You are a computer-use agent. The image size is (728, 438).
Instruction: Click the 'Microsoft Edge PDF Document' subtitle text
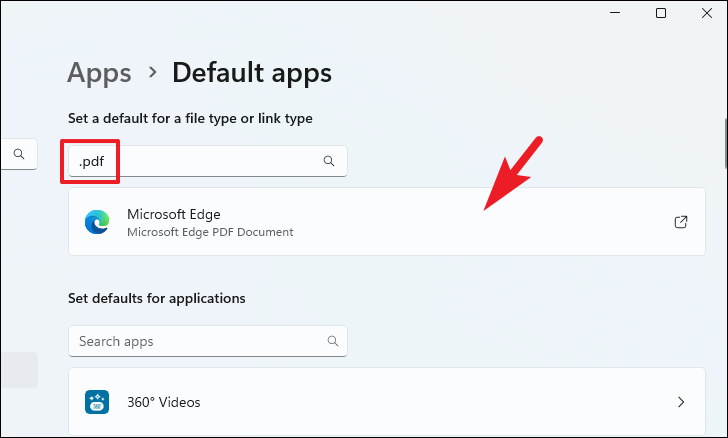[210, 232]
